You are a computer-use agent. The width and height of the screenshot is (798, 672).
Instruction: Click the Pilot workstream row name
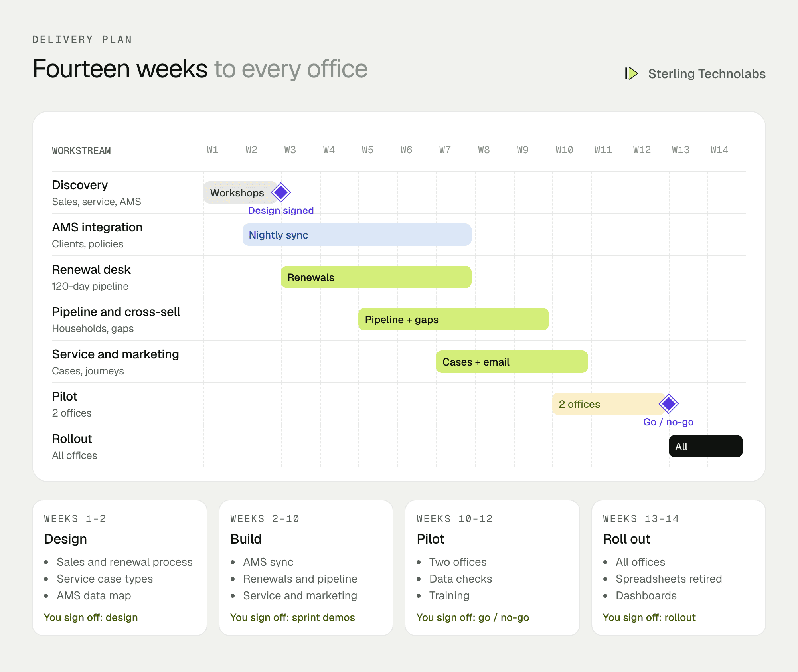pyautogui.click(x=65, y=397)
